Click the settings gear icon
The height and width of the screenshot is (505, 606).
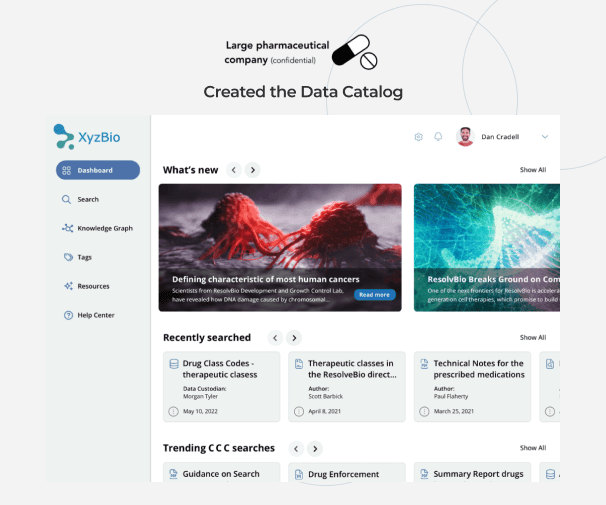click(x=419, y=137)
